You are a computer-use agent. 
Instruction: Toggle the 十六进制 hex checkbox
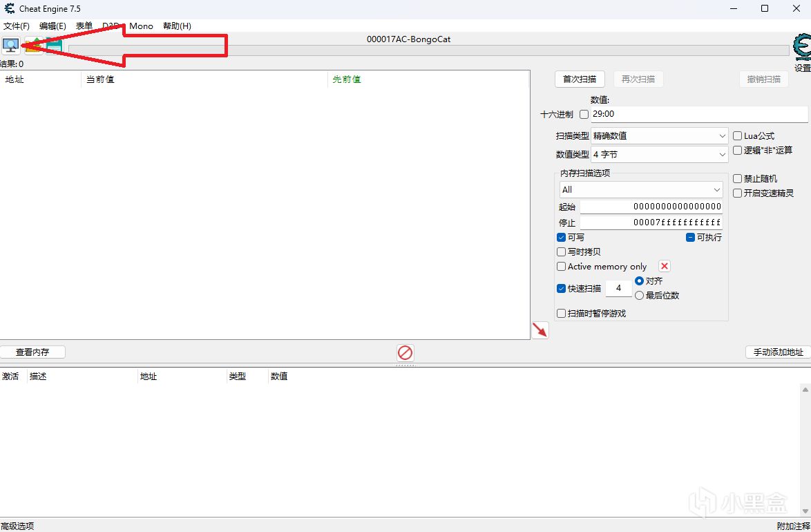pos(584,115)
